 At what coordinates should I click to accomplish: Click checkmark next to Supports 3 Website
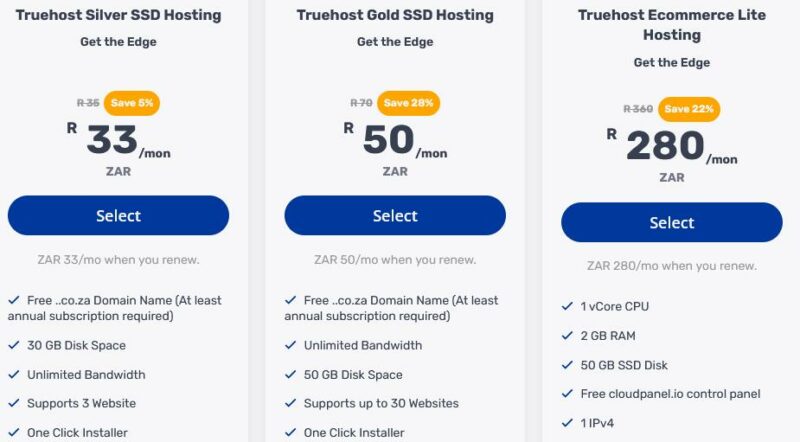click(x=14, y=403)
